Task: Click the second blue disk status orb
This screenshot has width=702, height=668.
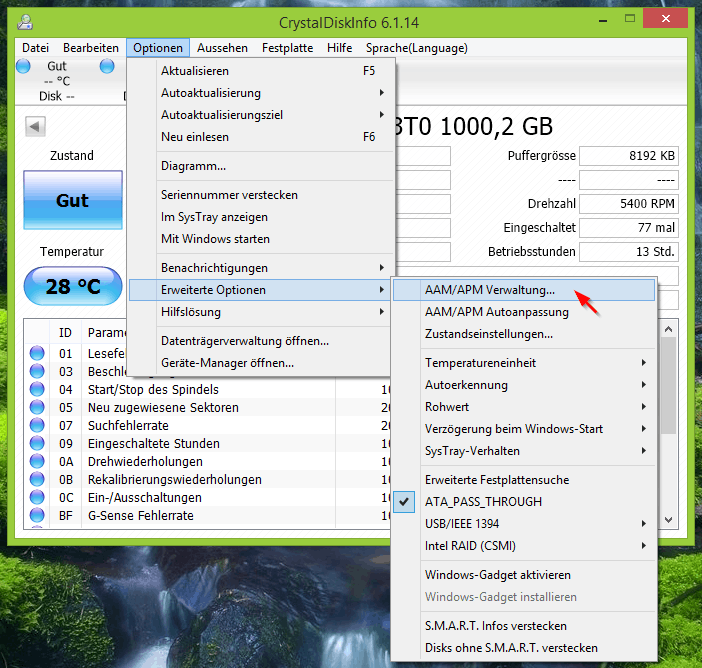Action: pos(107,66)
